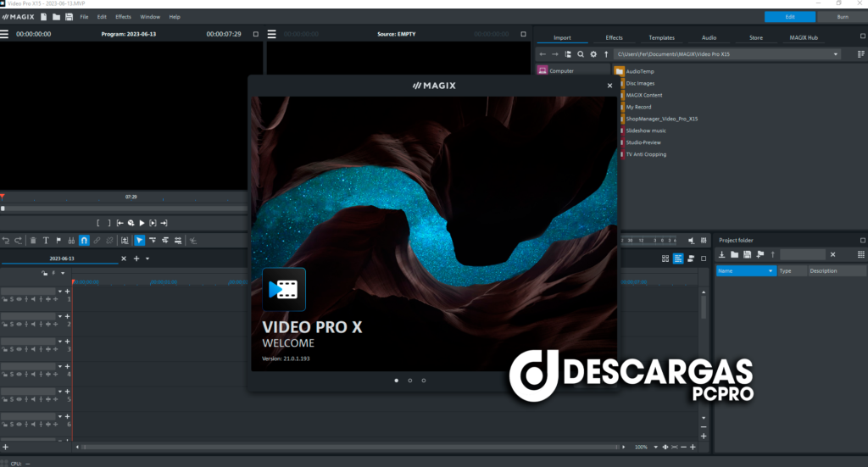This screenshot has width=868, height=467.
Task: Open import settings gear icon
Action: [593, 54]
